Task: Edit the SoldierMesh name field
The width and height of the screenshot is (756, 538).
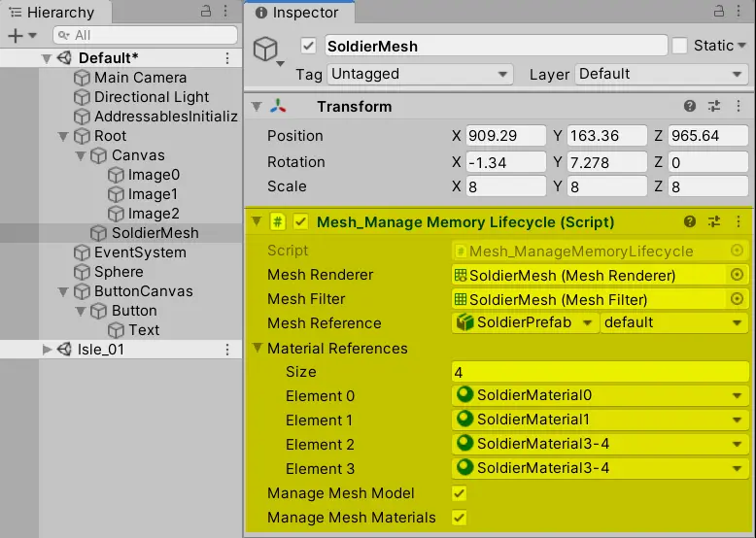Action: click(497, 47)
